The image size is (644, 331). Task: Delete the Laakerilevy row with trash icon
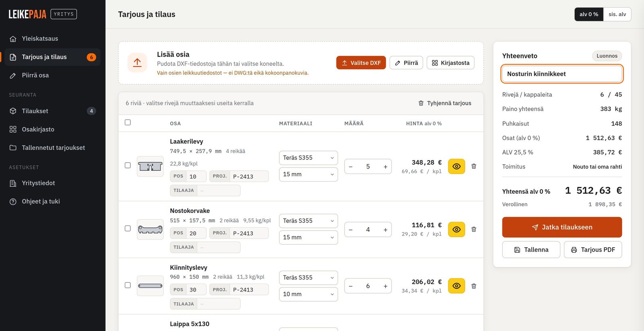tap(474, 166)
